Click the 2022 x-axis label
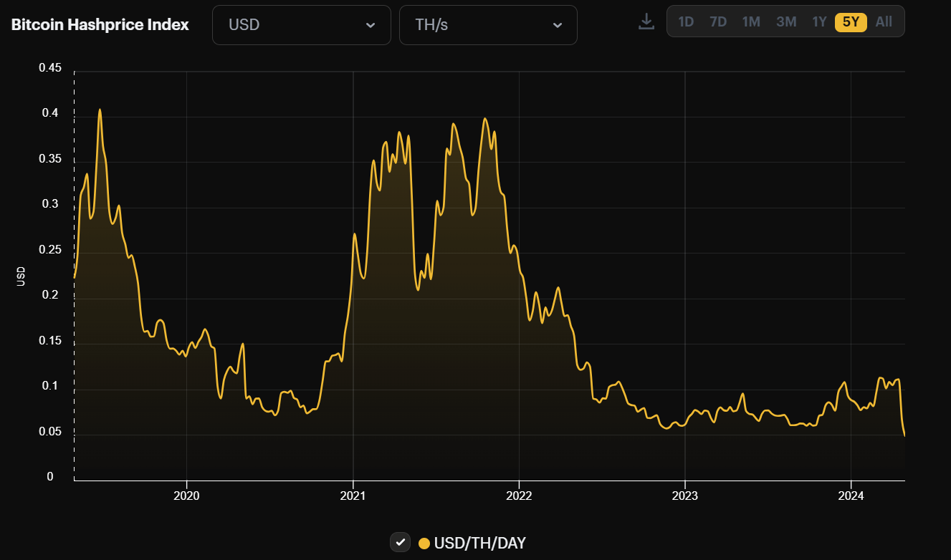 tap(518, 495)
